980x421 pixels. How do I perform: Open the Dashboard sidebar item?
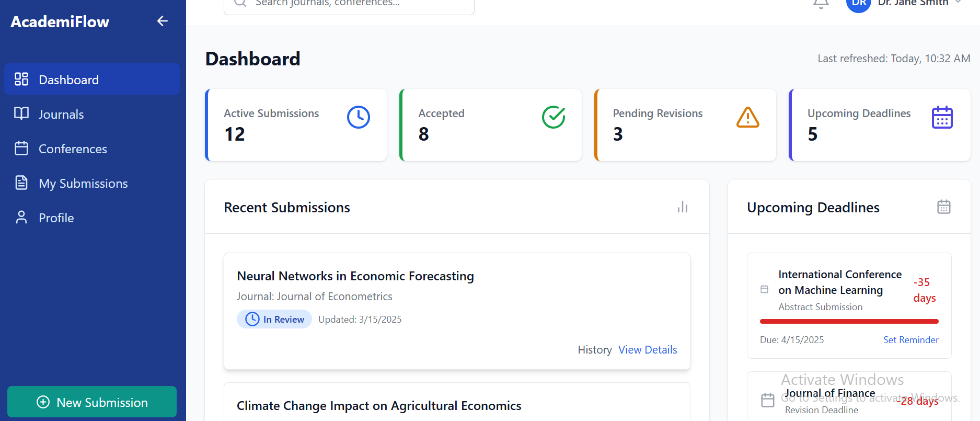coord(92,79)
